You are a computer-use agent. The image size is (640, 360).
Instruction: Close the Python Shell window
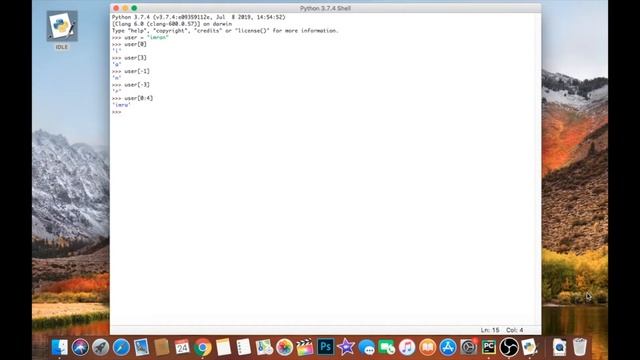116,8
